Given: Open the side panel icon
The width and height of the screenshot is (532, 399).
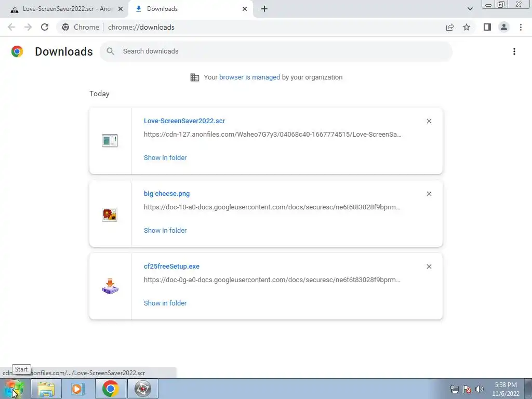Looking at the screenshot, I should click(487, 27).
